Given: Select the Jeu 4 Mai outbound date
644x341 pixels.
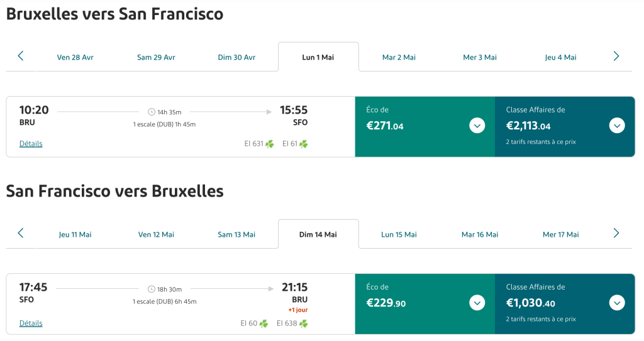Looking at the screenshot, I should [560, 57].
